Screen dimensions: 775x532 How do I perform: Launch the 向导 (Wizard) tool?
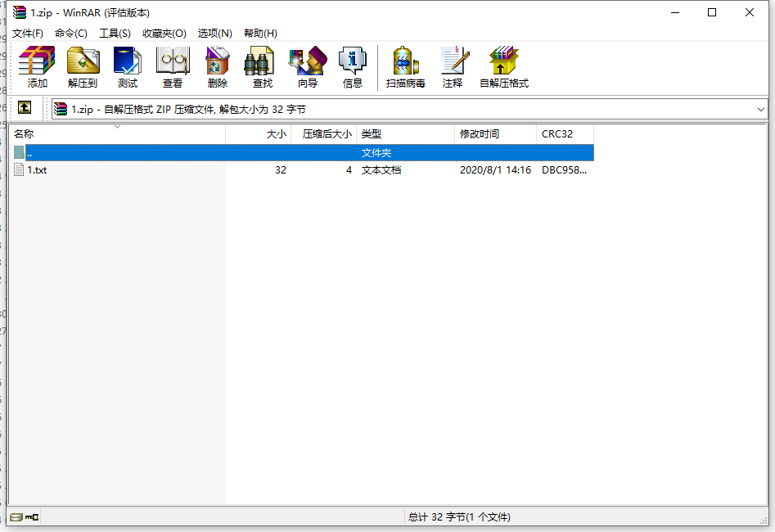click(x=308, y=67)
